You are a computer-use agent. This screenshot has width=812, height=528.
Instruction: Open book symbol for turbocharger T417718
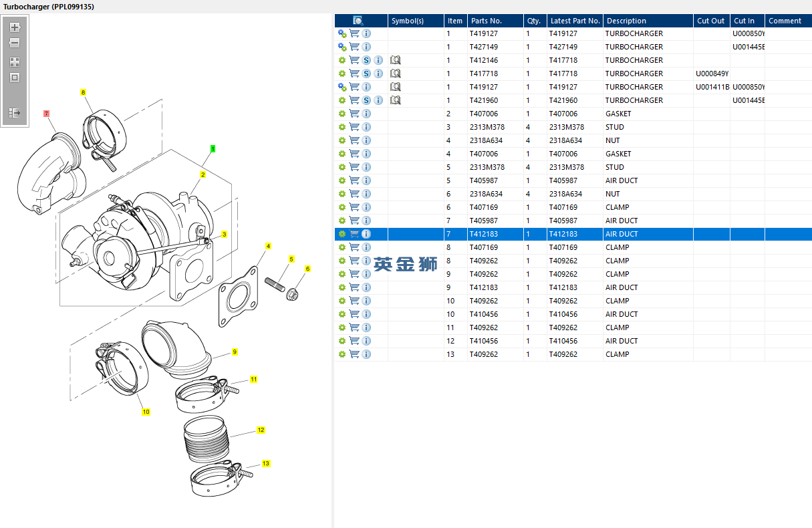[x=395, y=74]
